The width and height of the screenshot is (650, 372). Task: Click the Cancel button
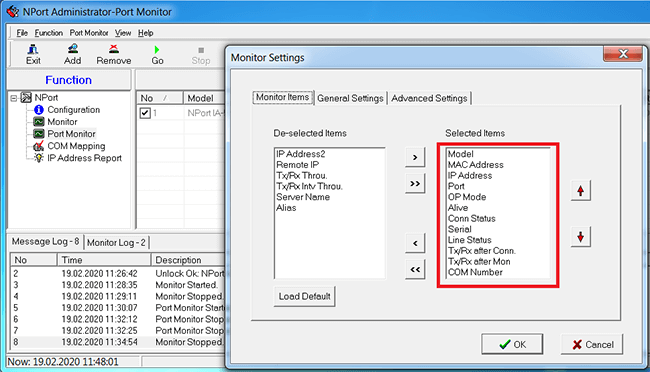coord(592,344)
